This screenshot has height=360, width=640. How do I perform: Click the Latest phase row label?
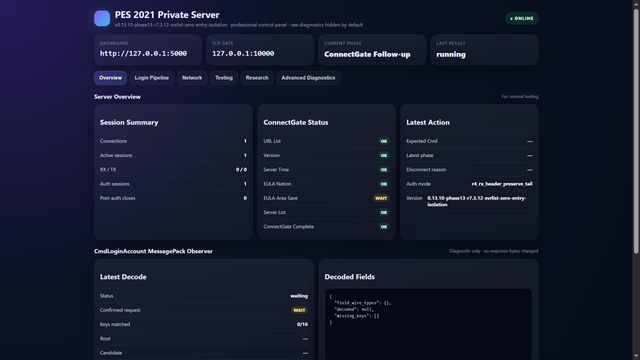[x=420, y=156]
